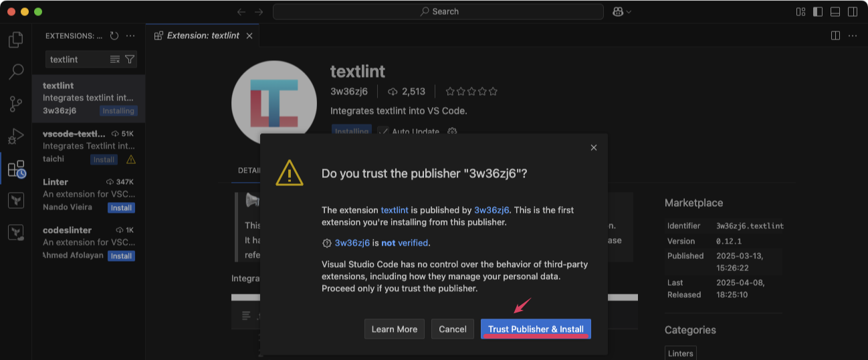Select the Linter extension by Nando Vieira
868x360 pixels.
89,195
